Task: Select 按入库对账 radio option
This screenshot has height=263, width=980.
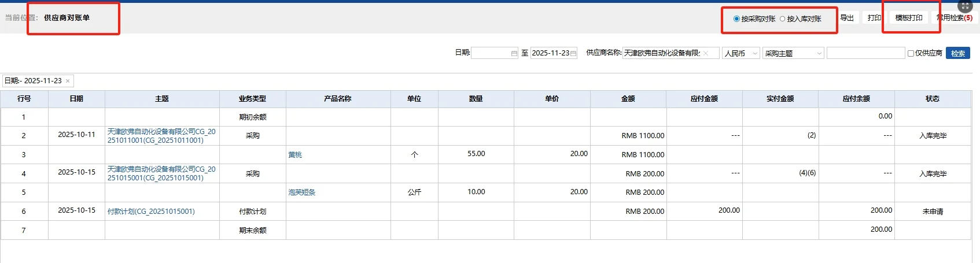Action: pyautogui.click(x=783, y=19)
